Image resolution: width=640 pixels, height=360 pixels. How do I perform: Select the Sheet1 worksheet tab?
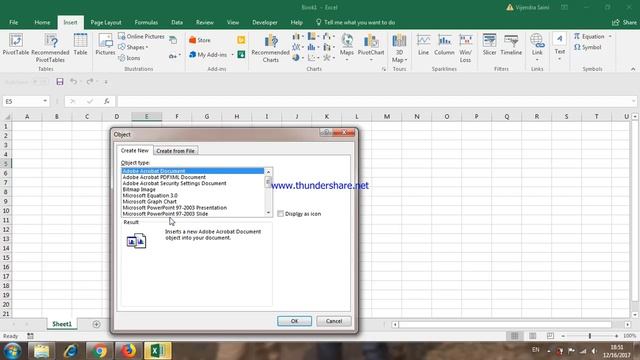62,324
